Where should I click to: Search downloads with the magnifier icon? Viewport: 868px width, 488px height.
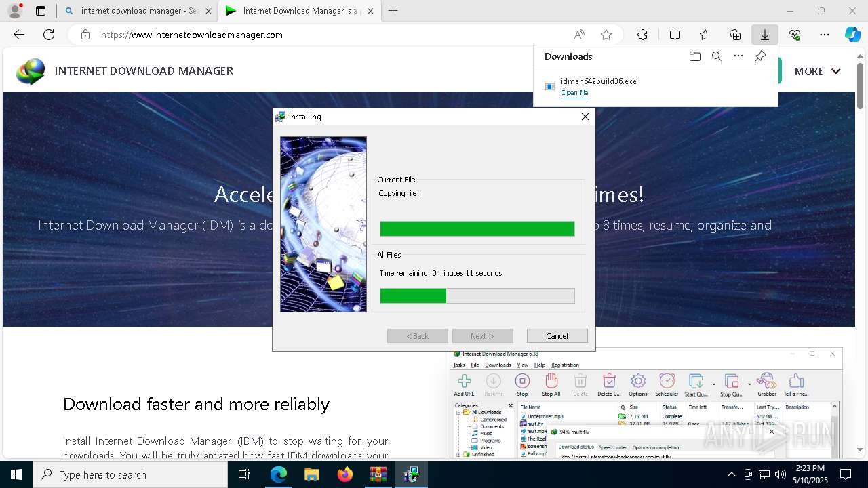[716, 56]
